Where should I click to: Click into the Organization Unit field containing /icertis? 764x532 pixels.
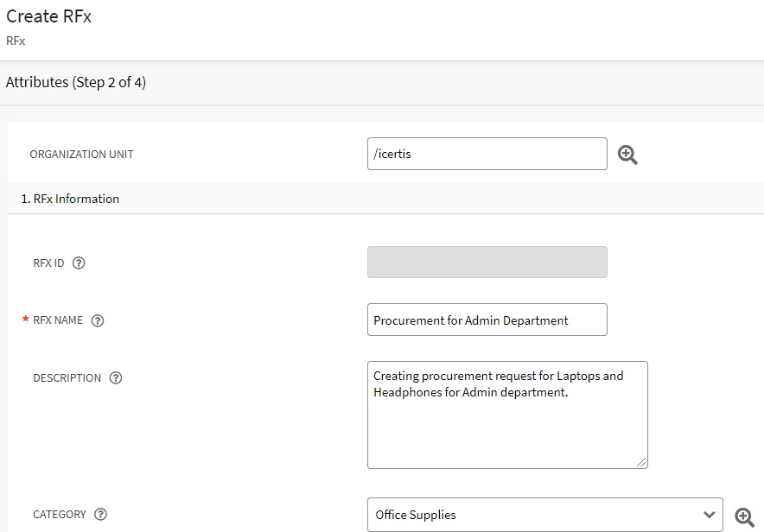(x=487, y=155)
